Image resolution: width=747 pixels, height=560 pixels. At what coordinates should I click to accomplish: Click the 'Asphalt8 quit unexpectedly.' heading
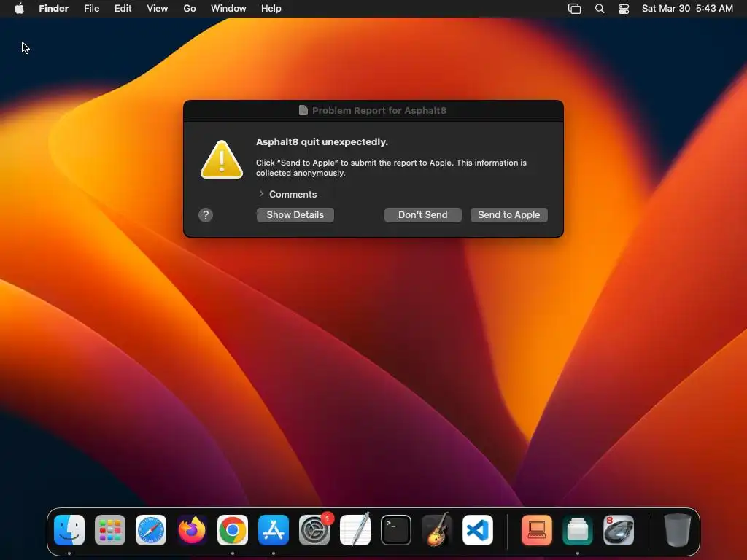click(x=322, y=142)
